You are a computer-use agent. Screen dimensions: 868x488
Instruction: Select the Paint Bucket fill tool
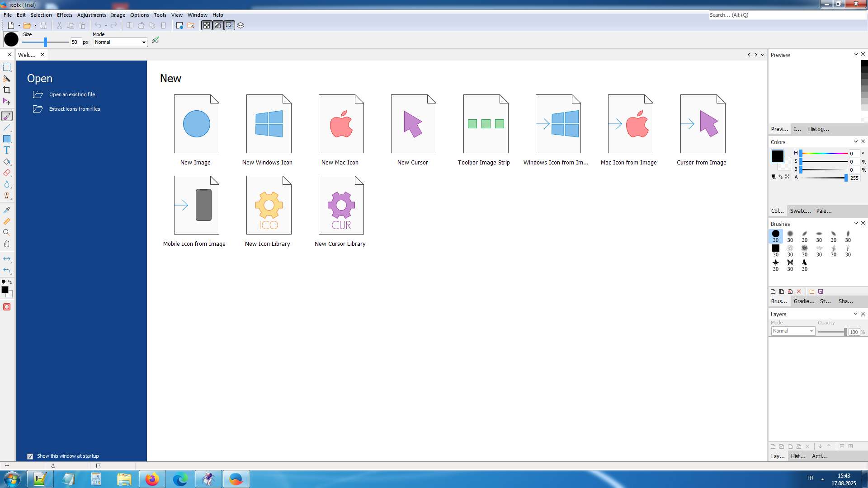(7, 161)
